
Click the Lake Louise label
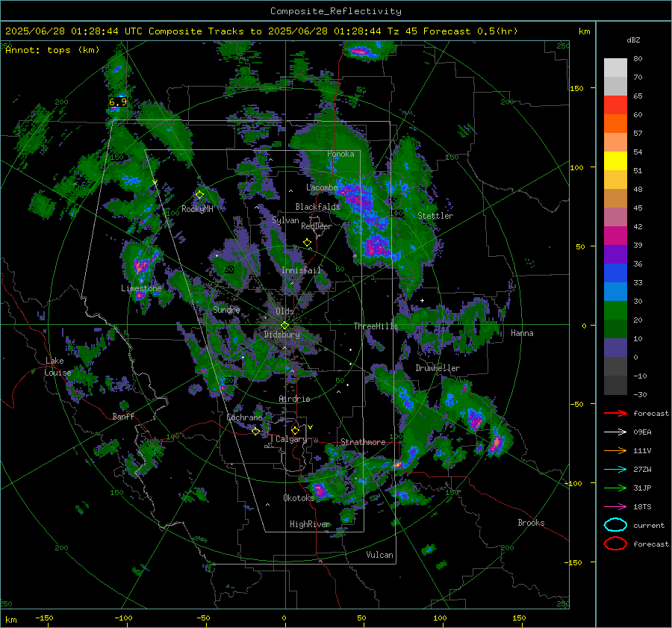coord(57,367)
